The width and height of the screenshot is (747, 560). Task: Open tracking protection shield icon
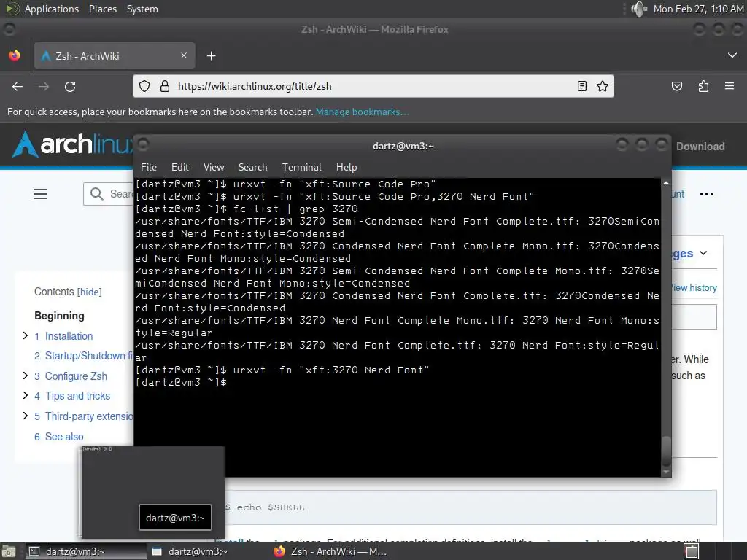[144, 86]
